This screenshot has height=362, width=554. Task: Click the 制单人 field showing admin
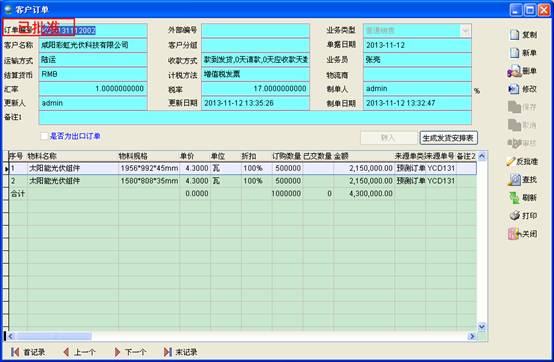417,89
